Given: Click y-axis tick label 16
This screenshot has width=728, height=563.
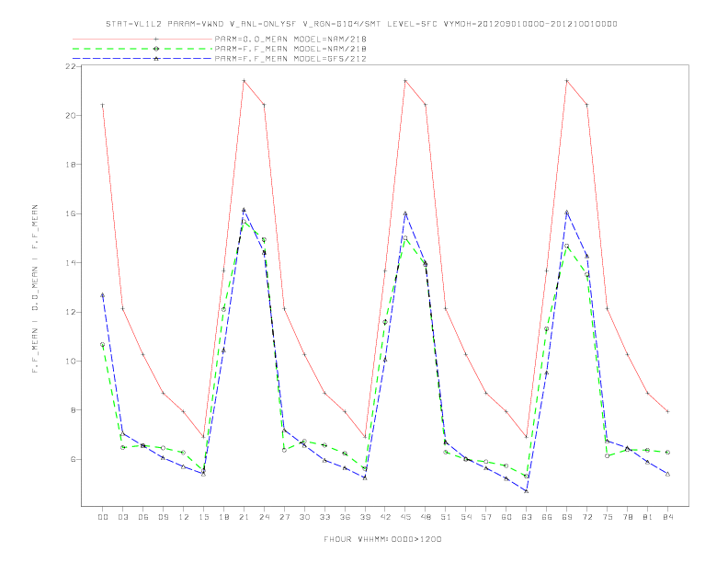Looking at the screenshot, I should pos(70,213).
